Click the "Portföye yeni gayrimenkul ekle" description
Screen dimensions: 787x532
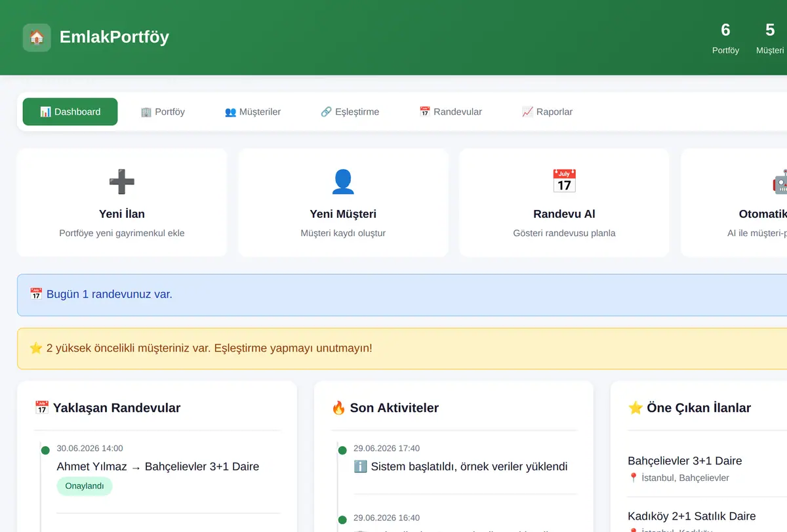coord(122,233)
